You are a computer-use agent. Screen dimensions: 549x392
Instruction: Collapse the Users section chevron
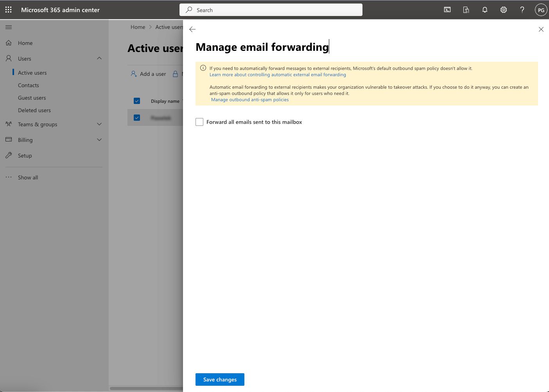coord(99,58)
